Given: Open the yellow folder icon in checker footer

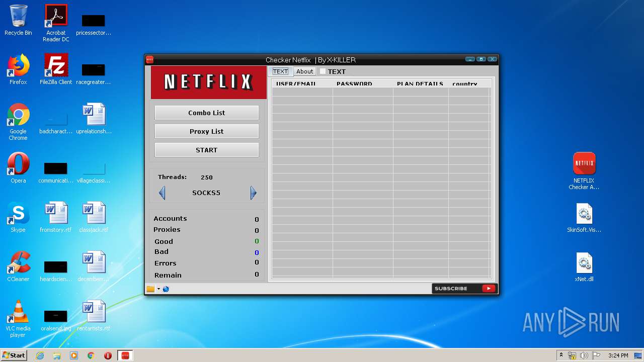Looking at the screenshot, I should pos(150,289).
